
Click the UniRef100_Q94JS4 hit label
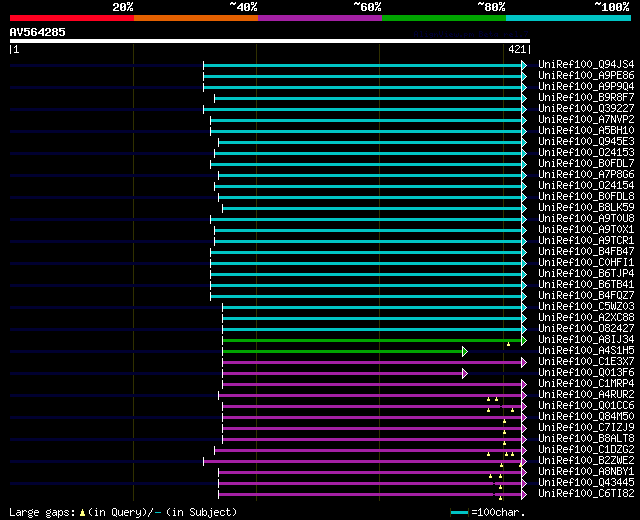click(x=586, y=64)
